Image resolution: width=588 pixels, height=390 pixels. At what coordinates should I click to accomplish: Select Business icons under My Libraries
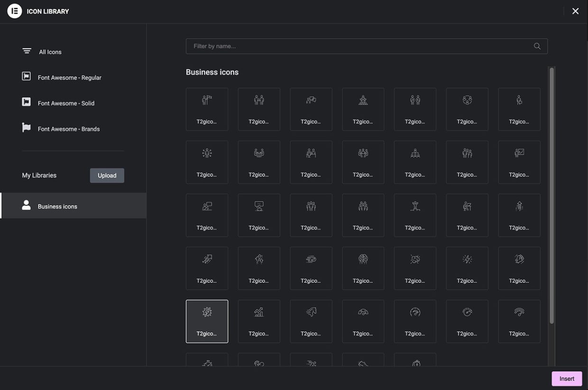coord(57,207)
